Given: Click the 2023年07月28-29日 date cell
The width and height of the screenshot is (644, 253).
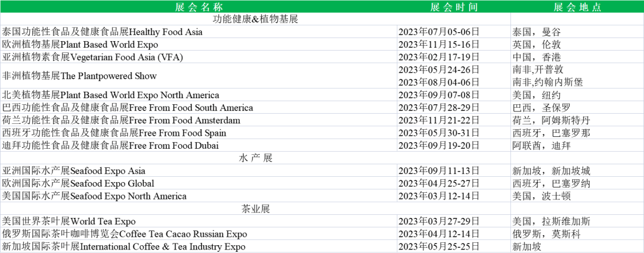Looking at the screenshot, I should tap(454, 108).
